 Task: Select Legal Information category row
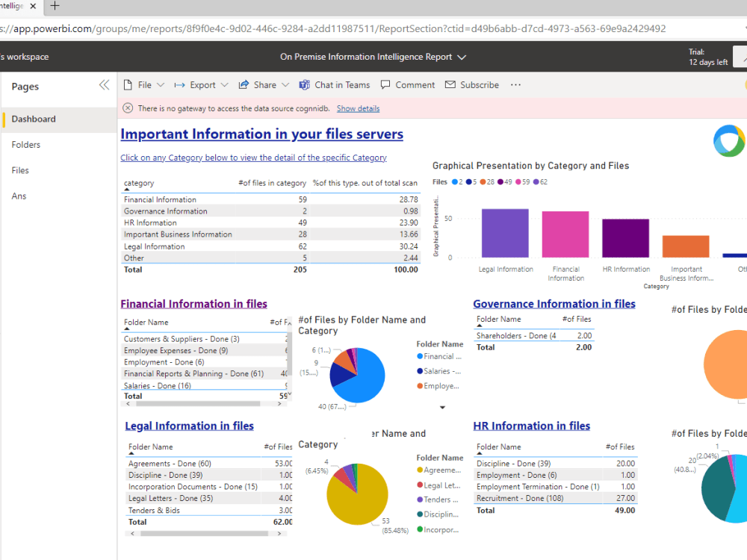click(270, 246)
